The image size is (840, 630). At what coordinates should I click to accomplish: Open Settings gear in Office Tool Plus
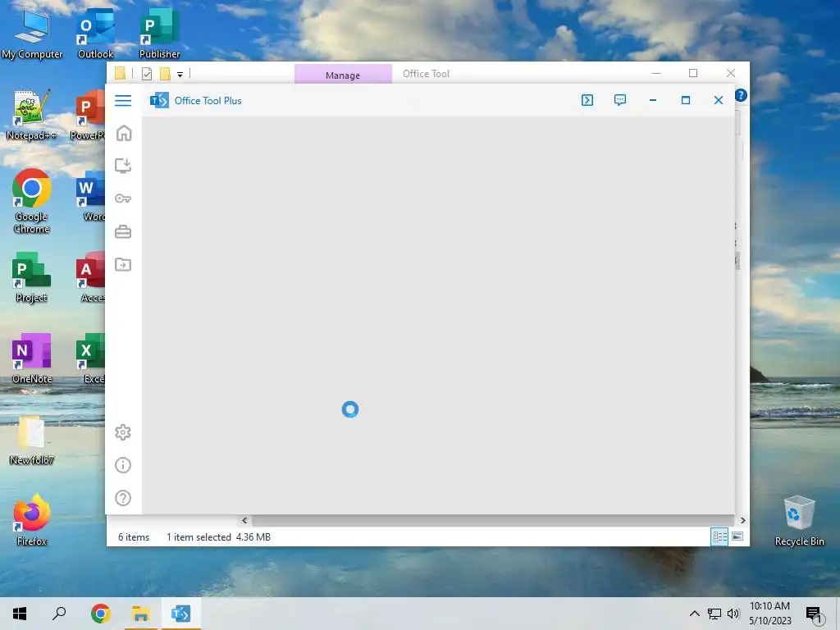click(123, 432)
